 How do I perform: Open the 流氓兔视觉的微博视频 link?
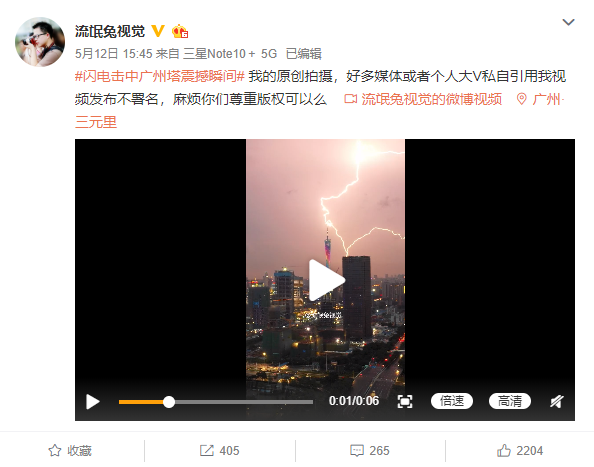pos(423,99)
